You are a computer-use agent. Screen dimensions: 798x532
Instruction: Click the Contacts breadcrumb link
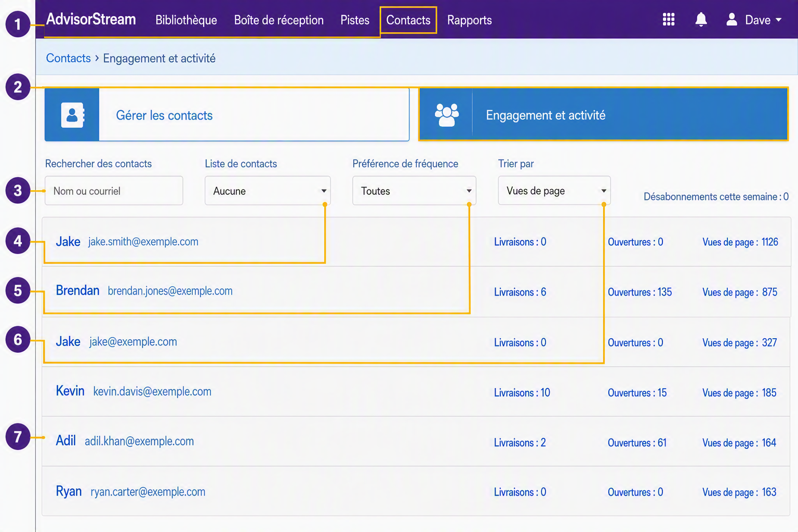tap(68, 58)
